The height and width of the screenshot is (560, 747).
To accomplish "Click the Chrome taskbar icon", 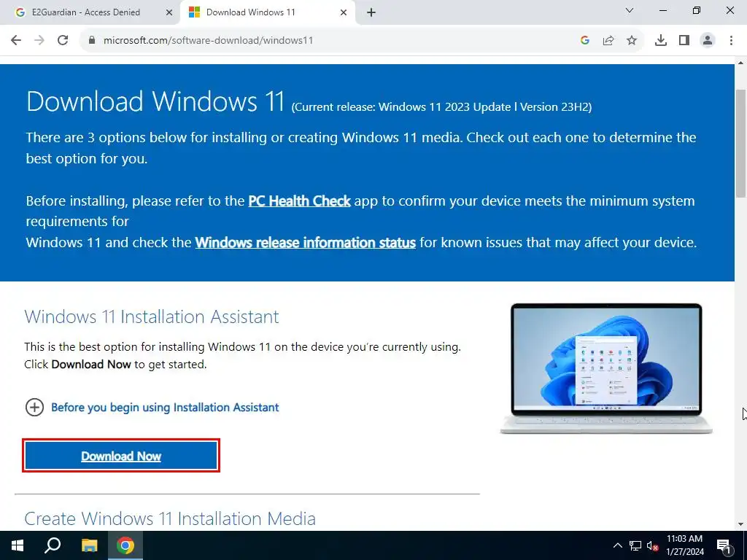I will (x=125, y=545).
